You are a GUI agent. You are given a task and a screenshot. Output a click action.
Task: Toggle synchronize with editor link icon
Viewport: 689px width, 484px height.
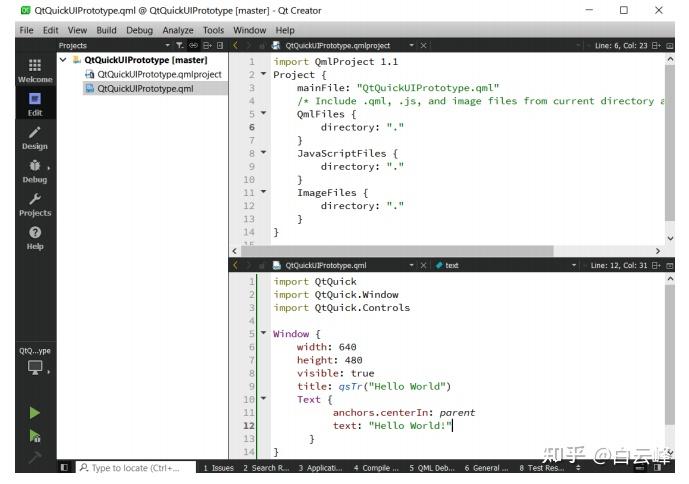point(194,45)
